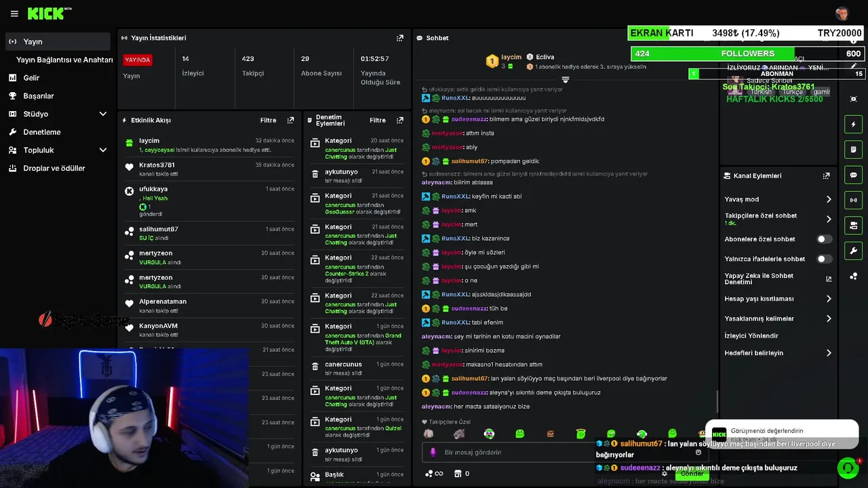Viewport: 868px width, 488px height.
Task: Open the user avatar in the top right
Action: pyautogui.click(x=842, y=14)
